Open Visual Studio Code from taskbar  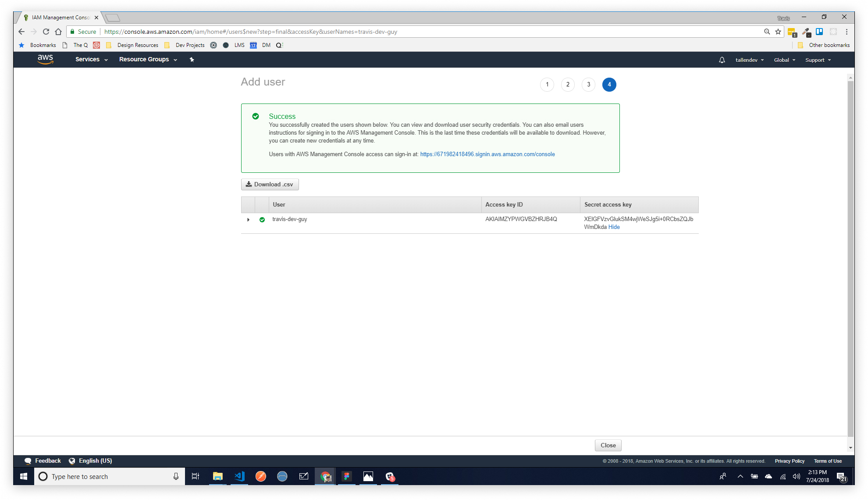pyautogui.click(x=239, y=476)
